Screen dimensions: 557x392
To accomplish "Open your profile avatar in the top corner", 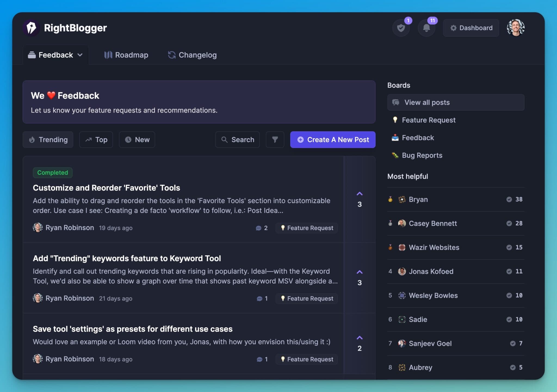I will pyautogui.click(x=516, y=27).
